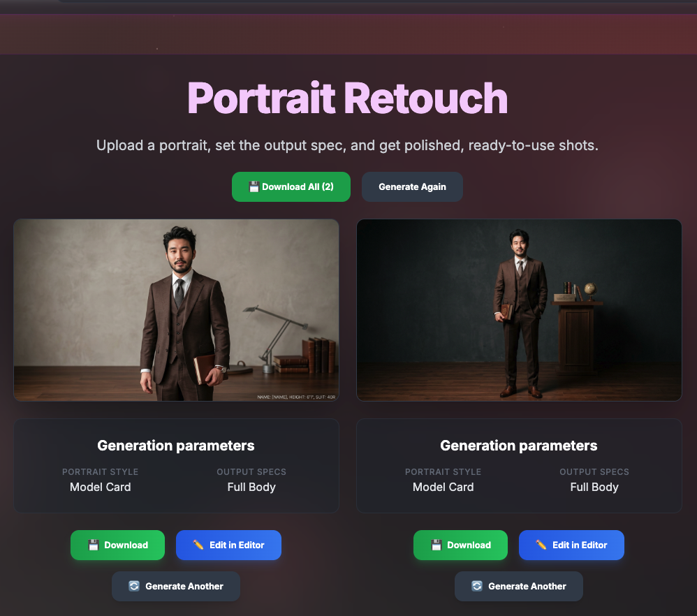Screen dimensions: 697x616
Task: Select Model Card value in the right panel
Action: tap(443, 487)
